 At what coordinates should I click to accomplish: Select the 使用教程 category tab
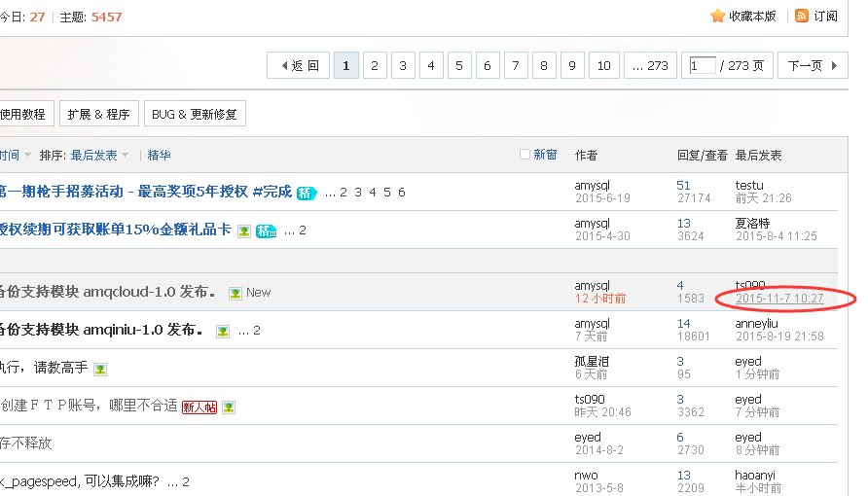tap(23, 114)
